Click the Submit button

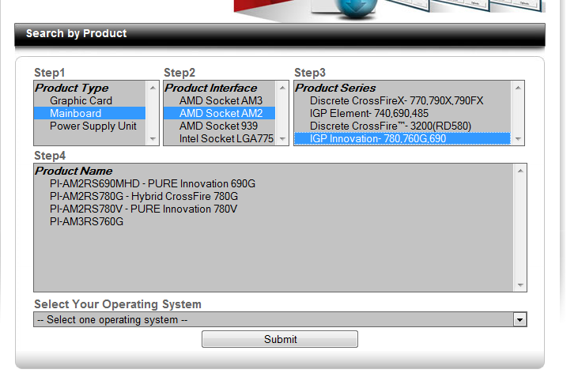[x=280, y=339]
